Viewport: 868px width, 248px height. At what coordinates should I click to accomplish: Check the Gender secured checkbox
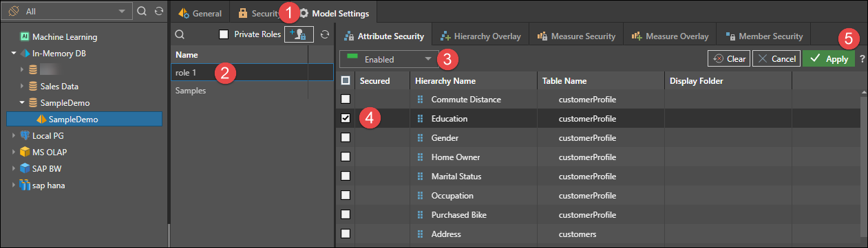(x=346, y=138)
